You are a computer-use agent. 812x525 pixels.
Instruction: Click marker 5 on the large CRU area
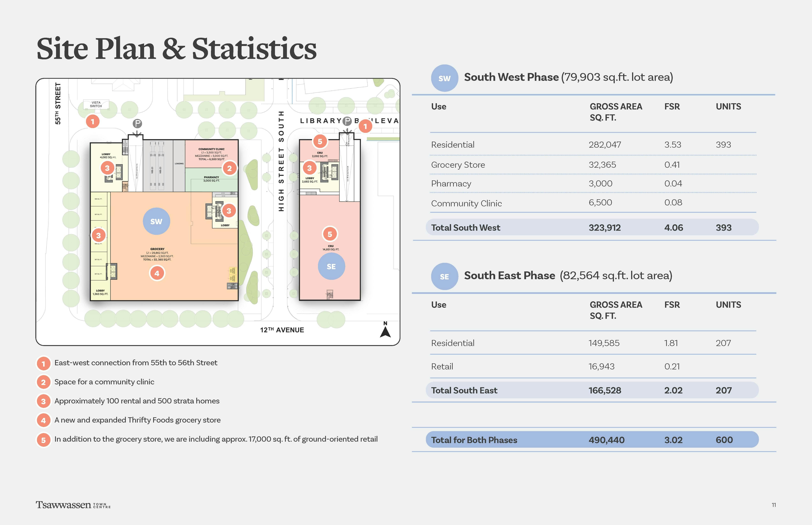coord(330,234)
